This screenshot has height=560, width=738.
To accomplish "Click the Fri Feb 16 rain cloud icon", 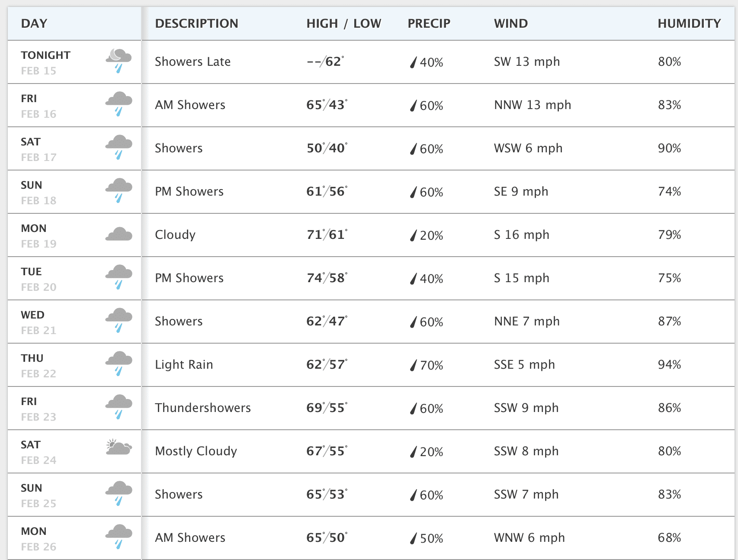I will [119, 104].
